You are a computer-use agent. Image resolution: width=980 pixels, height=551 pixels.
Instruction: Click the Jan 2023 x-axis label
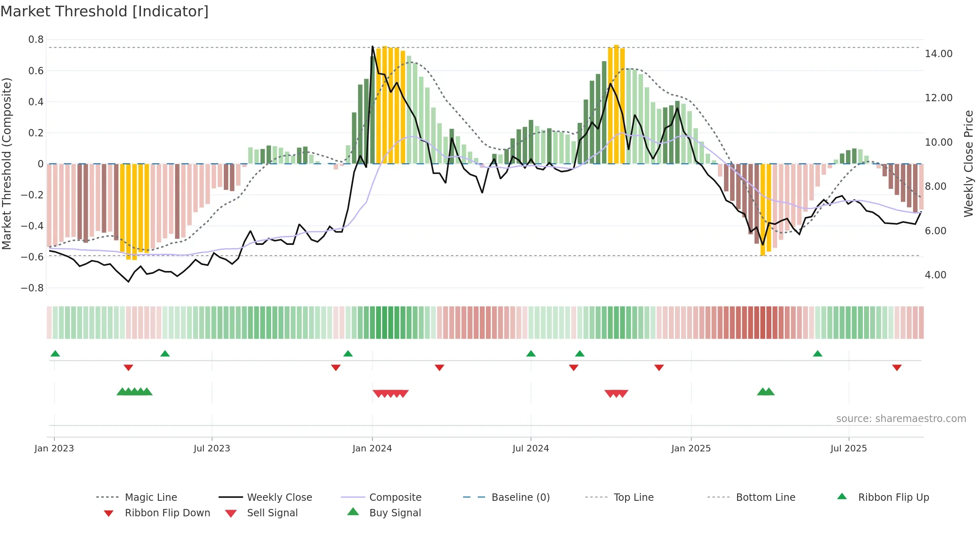(54, 449)
